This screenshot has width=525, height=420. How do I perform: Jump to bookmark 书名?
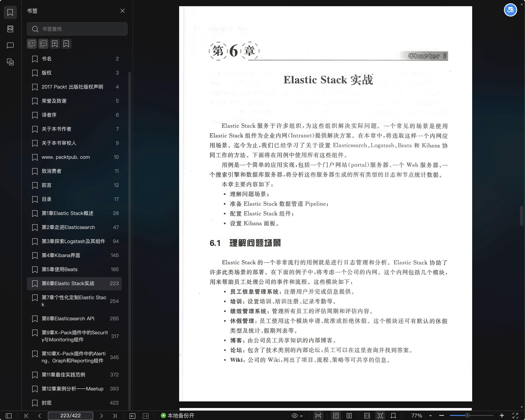pos(74,59)
